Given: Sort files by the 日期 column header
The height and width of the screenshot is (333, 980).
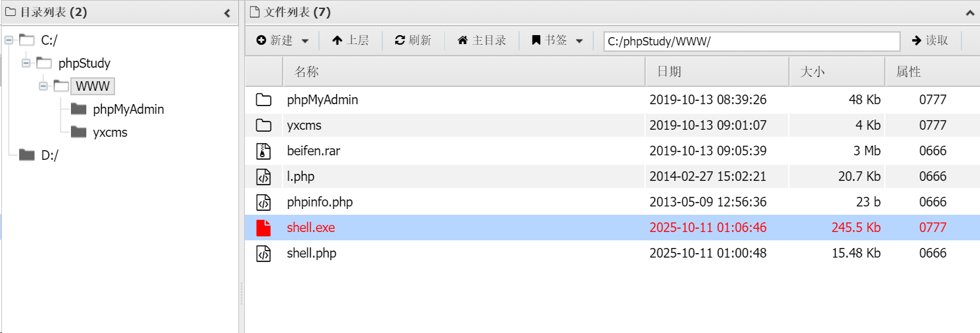Looking at the screenshot, I should pyautogui.click(x=669, y=72).
